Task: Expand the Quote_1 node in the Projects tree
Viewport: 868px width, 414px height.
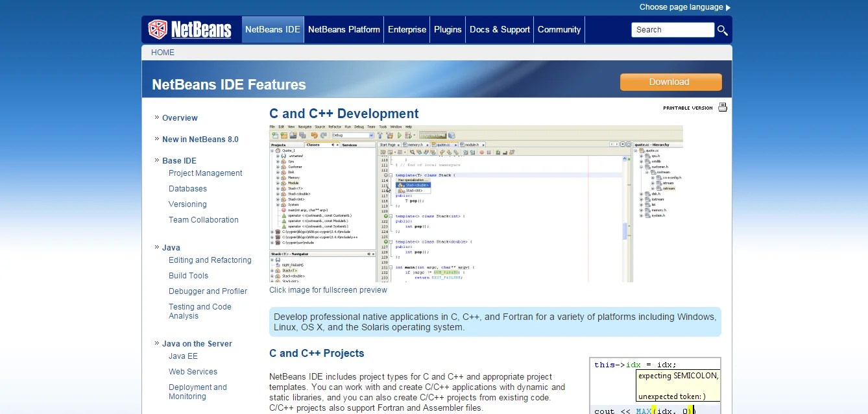Action: point(272,151)
